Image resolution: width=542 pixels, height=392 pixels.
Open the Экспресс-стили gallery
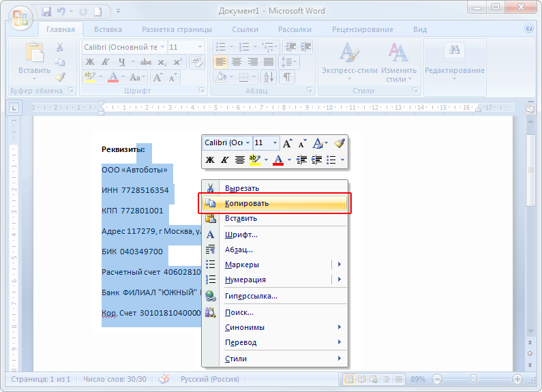(x=350, y=62)
